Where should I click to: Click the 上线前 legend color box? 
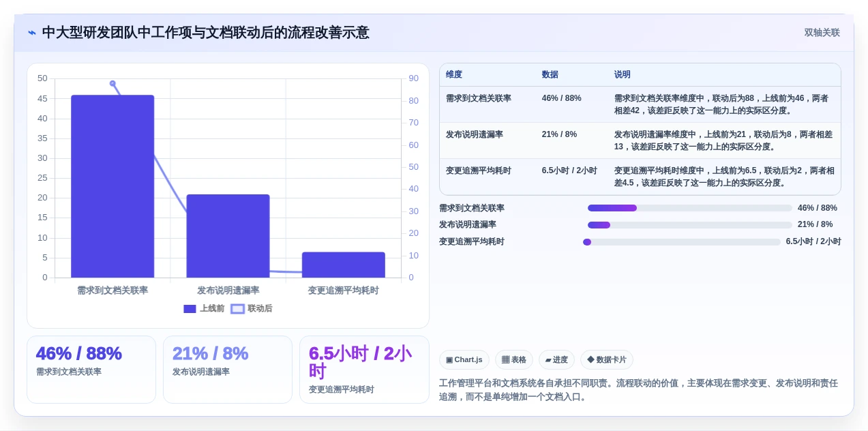tap(190, 309)
